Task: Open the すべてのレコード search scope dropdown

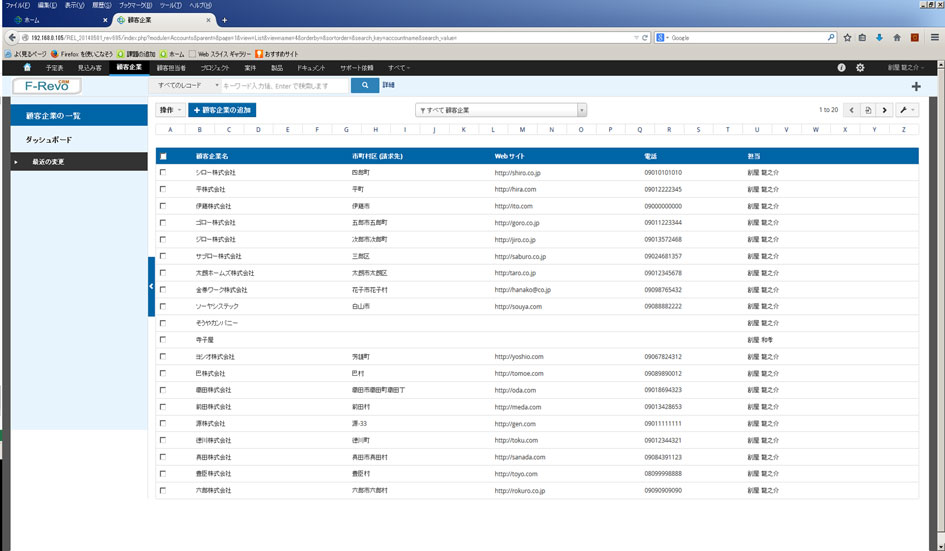Action: (186, 86)
